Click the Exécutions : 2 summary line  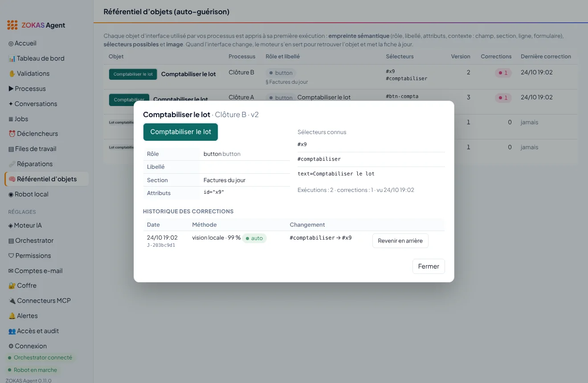[356, 190]
